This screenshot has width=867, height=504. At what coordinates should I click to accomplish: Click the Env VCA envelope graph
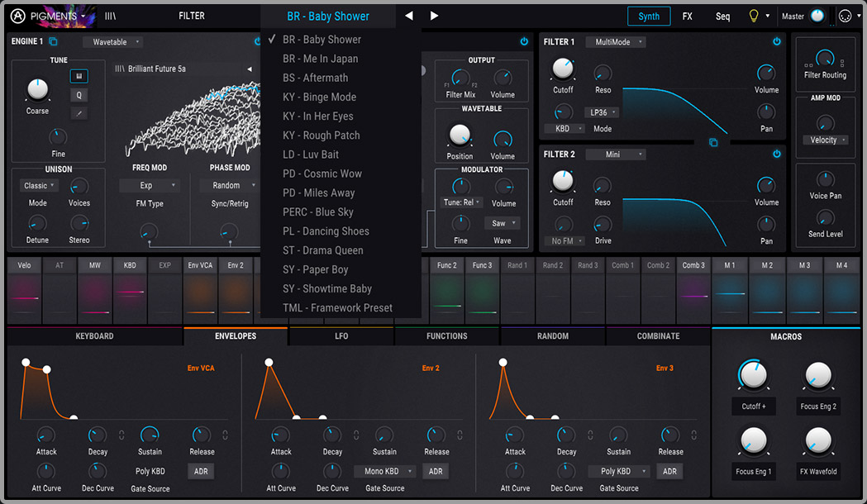point(125,390)
